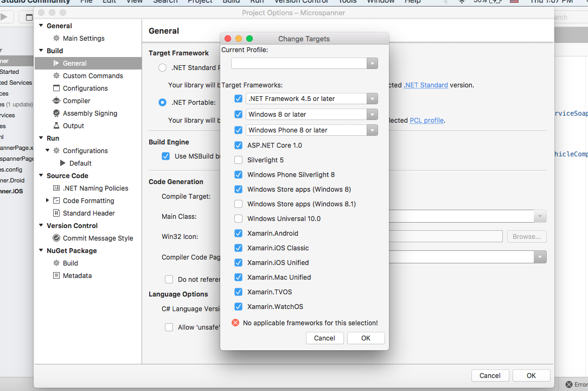The width and height of the screenshot is (588, 391).
Task: Check Windows Universal 10.0 framework
Action: point(238,218)
